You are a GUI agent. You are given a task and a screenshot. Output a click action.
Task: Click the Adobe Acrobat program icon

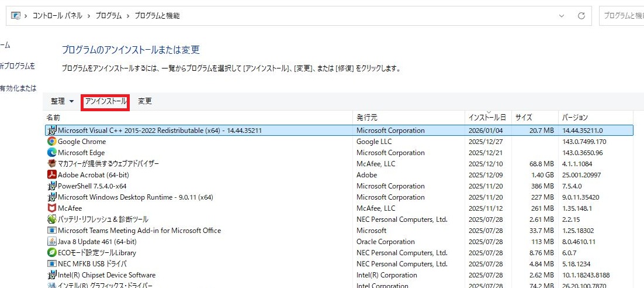tap(51, 175)
